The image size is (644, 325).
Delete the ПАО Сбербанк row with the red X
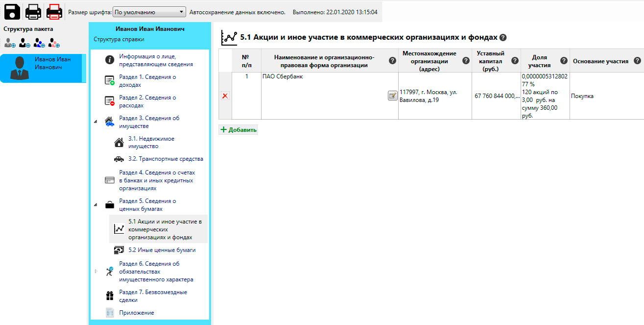[x=225, y=96]
